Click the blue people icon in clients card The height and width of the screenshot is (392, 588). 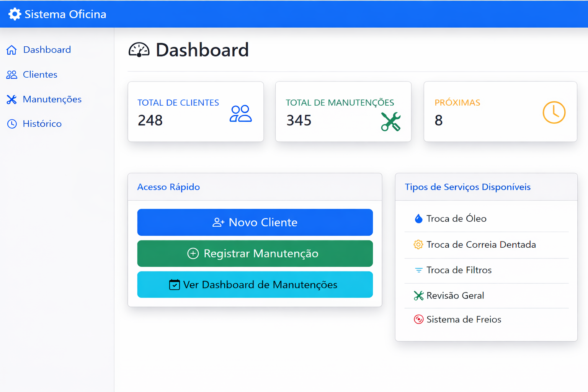[x=240, y=114]
